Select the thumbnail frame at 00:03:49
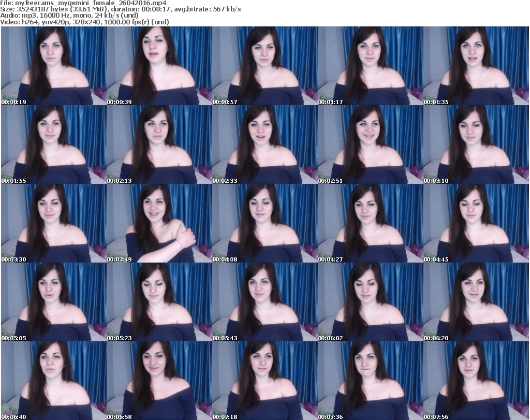Viewport: 530px width, 420px height. [x=159, y=223]
